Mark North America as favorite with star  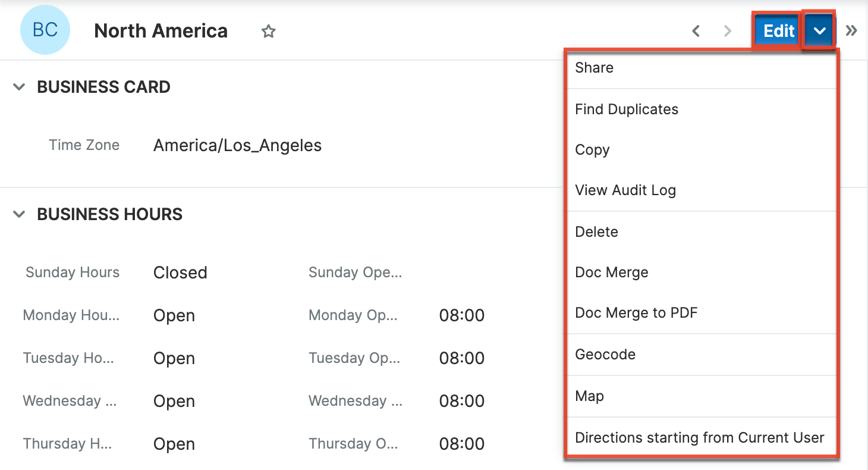pos(269,32)
